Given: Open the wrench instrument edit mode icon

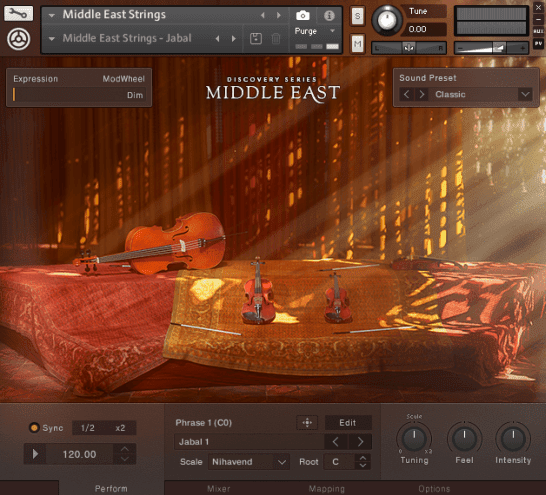Looking at the screenshot, I should [x=18, y=14].
